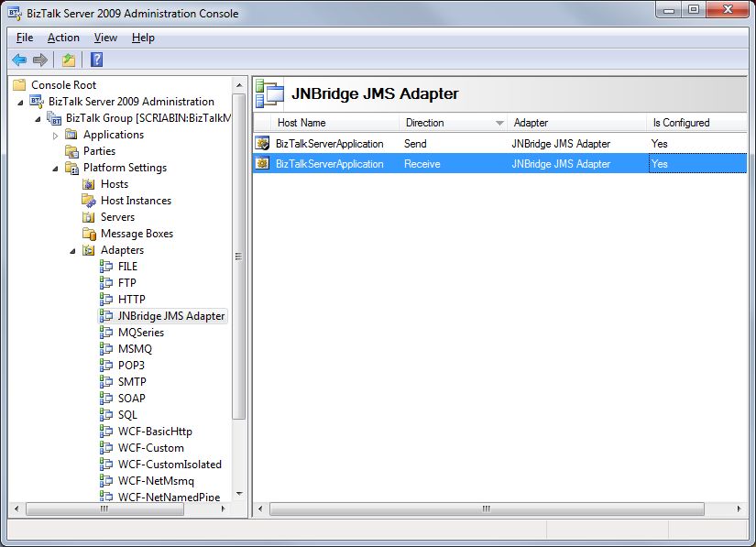Image resolution: width=756 pixels, height=547 pixels.
Task: Click the Send handler row icon
Action: pyautogui.click(x=262, y=143)
